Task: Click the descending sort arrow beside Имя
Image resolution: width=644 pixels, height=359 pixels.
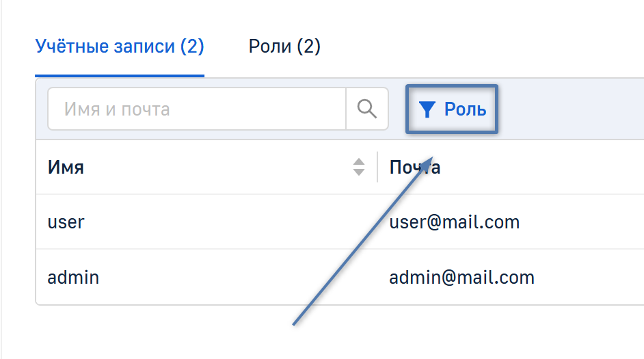Action: (359, 172)
